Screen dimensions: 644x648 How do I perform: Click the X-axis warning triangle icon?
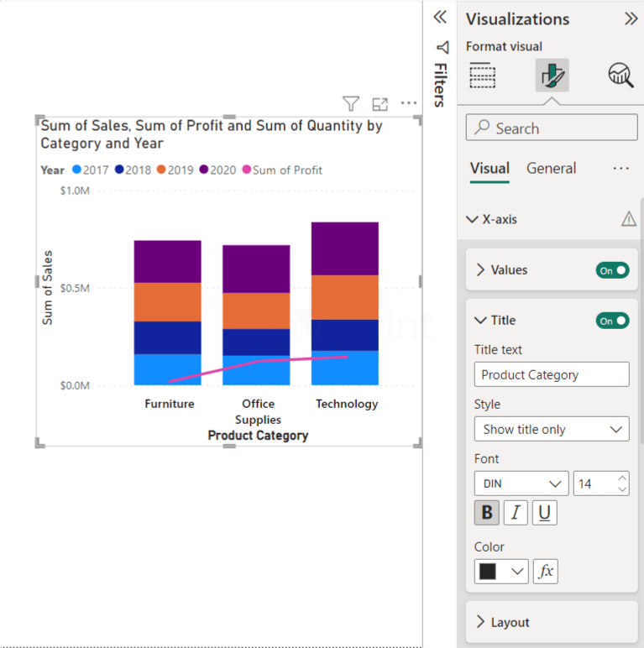tap(629, 219)
